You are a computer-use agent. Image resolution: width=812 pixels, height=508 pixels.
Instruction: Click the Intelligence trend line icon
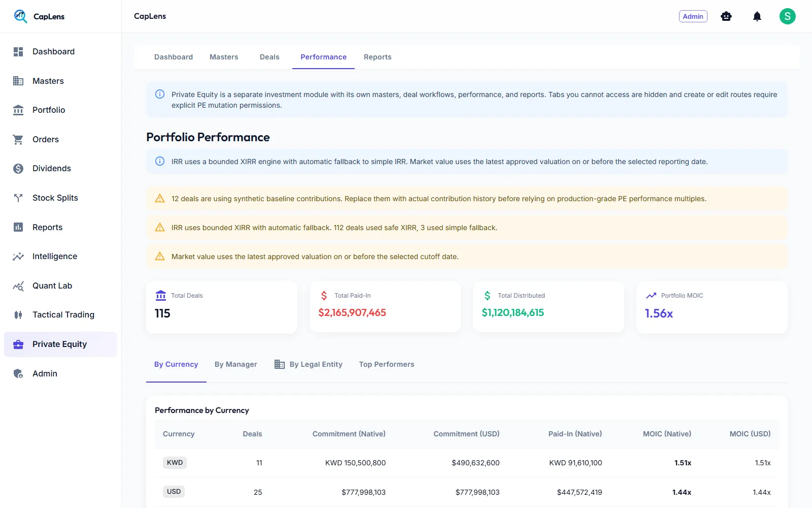click(x=18, y=257)
